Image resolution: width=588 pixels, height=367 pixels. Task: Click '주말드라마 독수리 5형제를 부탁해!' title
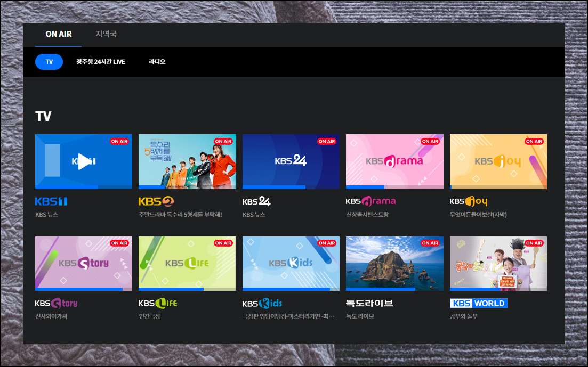[x=180, y=215]
